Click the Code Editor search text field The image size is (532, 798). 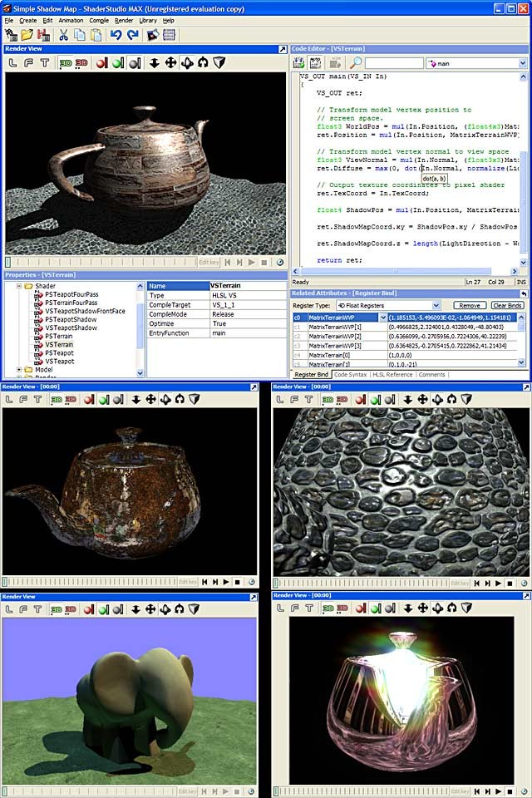coord(395,63)
